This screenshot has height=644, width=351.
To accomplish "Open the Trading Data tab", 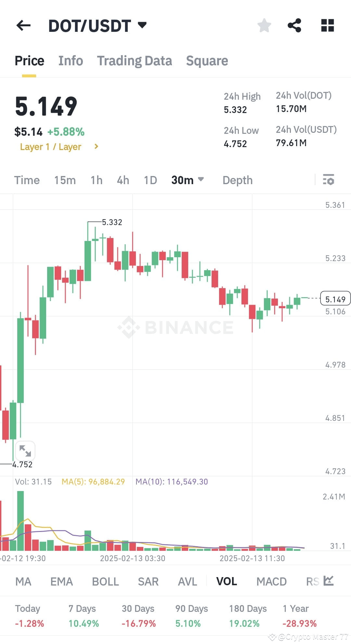I will (135, 61).
